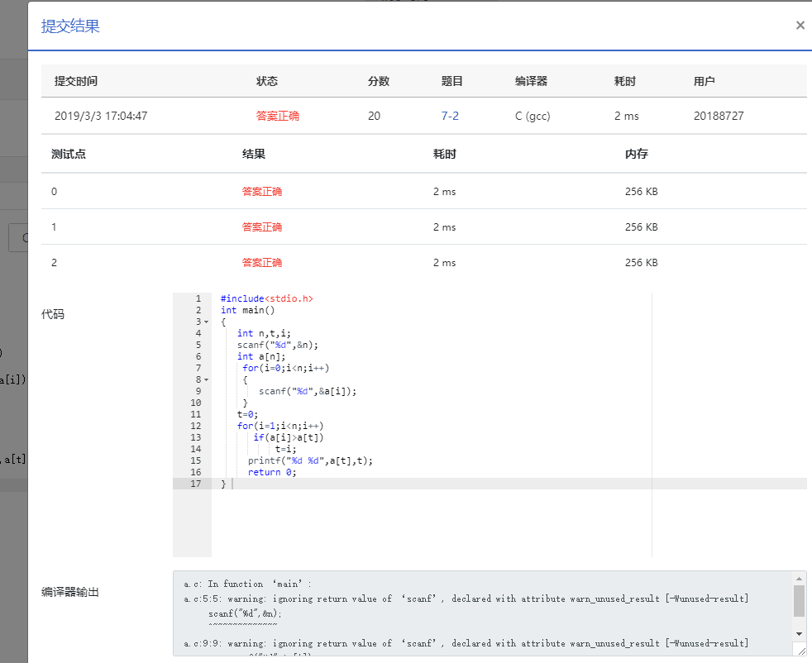
Task: Click the compiler value C (gcc)
Action: (x=533, y=116)
